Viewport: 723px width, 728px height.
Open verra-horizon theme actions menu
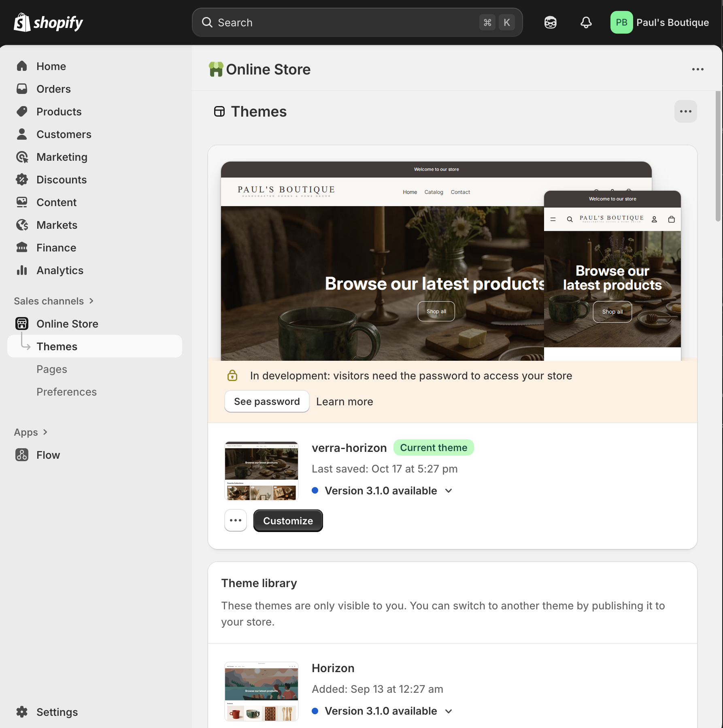click(x=236, y=521)
